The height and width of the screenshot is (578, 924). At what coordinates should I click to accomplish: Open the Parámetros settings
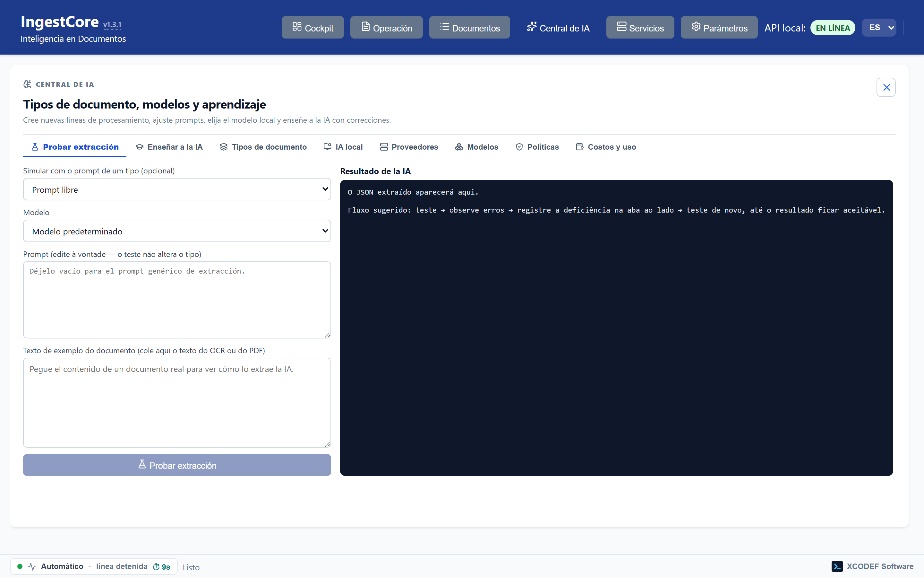719,28
